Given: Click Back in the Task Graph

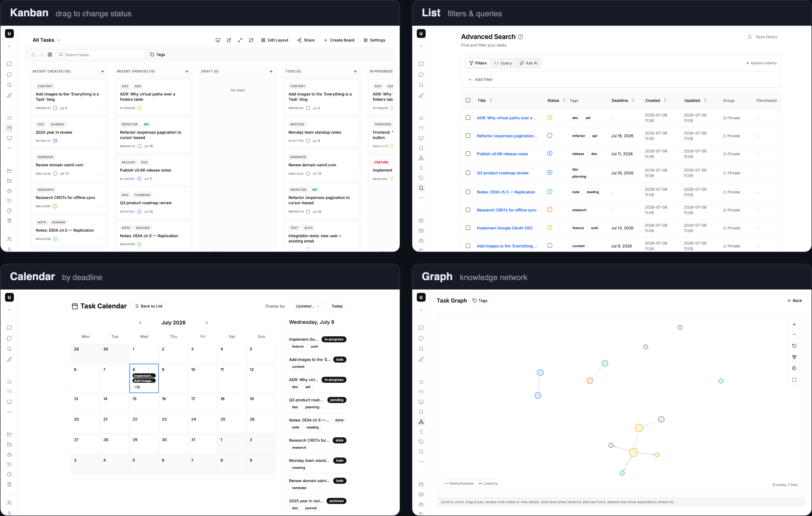Looking at the screenshot, I should [795, 301].
